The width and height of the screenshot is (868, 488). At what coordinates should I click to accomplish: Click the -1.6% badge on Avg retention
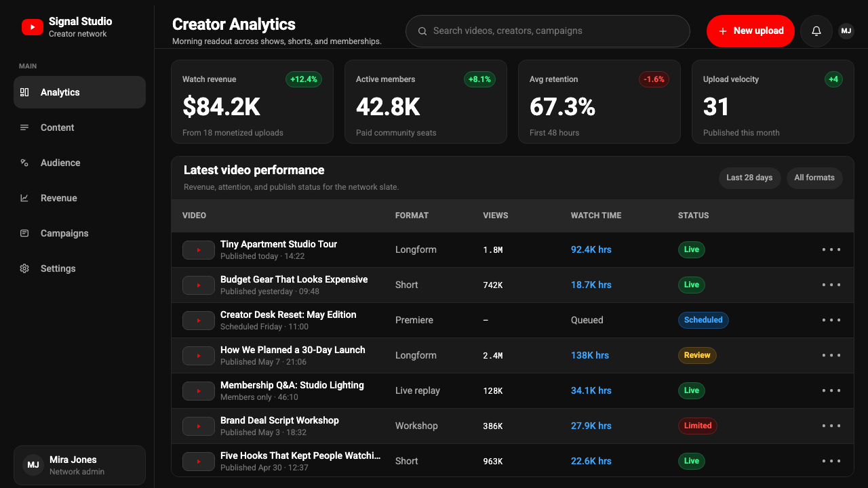coord(654,79)
